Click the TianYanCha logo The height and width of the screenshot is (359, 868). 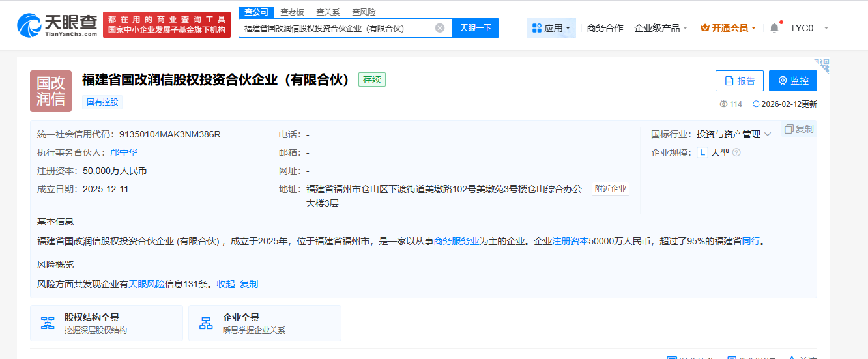click(57, 25)
